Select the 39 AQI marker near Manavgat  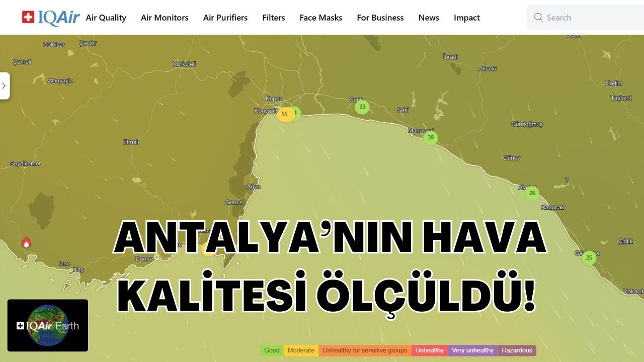(430, 138)
